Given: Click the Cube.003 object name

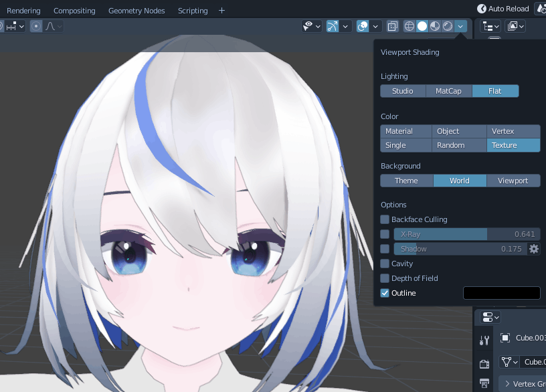Looking at the screenshot, I should [x=531, y=338].
